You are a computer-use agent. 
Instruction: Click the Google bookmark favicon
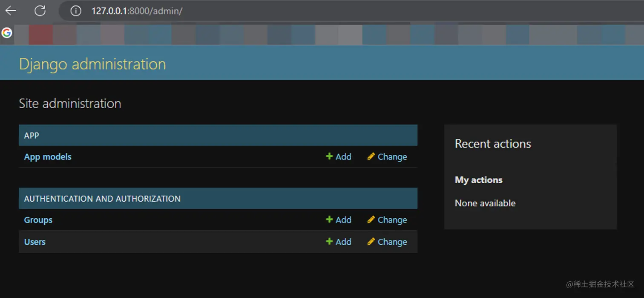point(7,33)
